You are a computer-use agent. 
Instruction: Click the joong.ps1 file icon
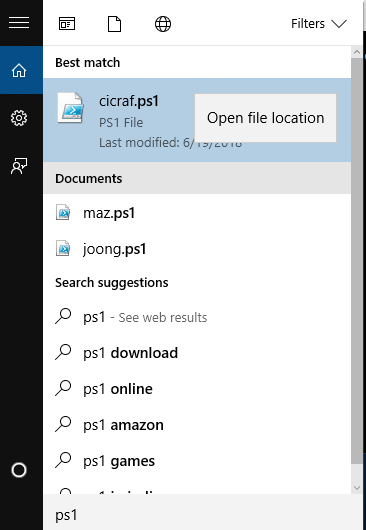63,248
